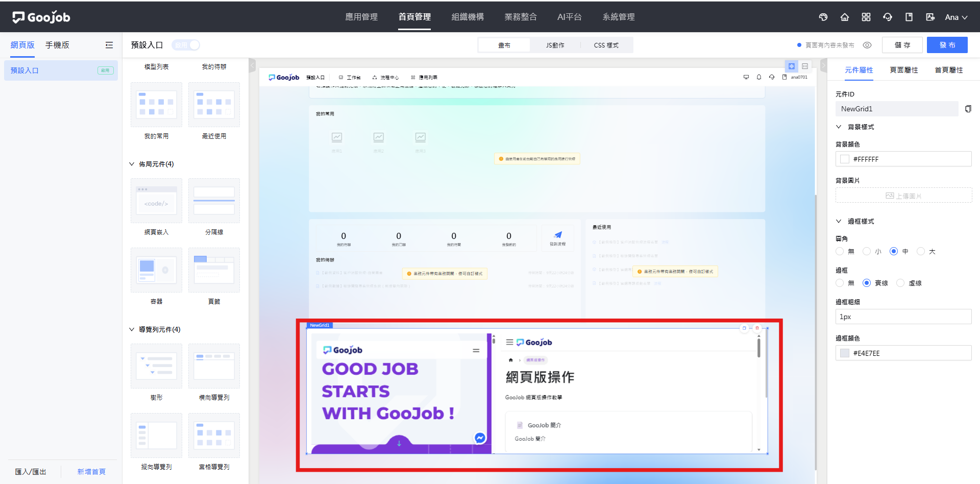This screenshot has width=980, height=484.
Task: Click the paper plane launch-process icon
Action: [x=558, y=235]
